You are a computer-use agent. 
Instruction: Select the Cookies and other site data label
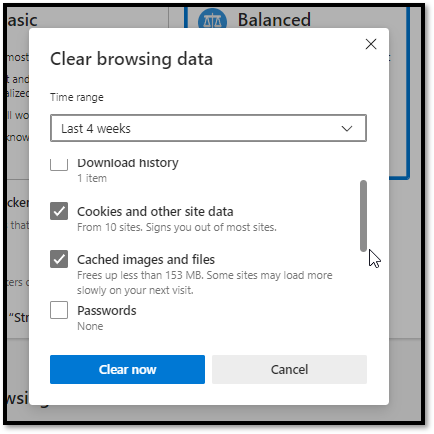[x=155, y=211]
